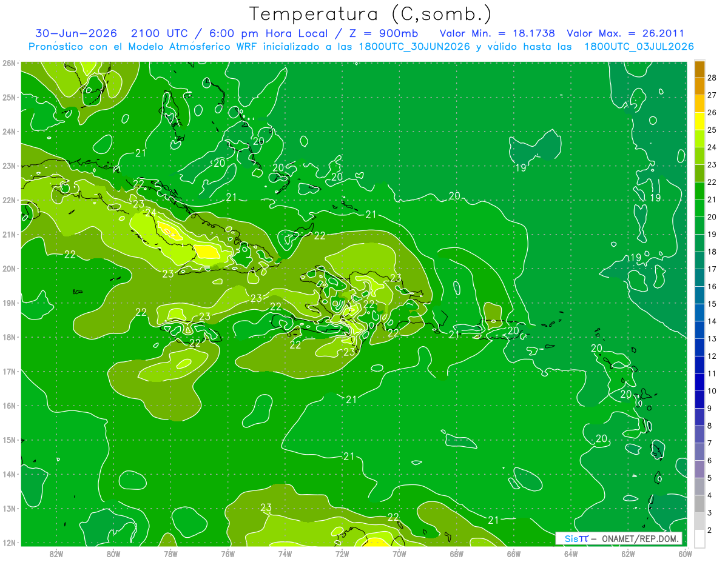728x562 pixels.
Task: Click the "74W" longitude axis label
Action: (x=285, y=554)
